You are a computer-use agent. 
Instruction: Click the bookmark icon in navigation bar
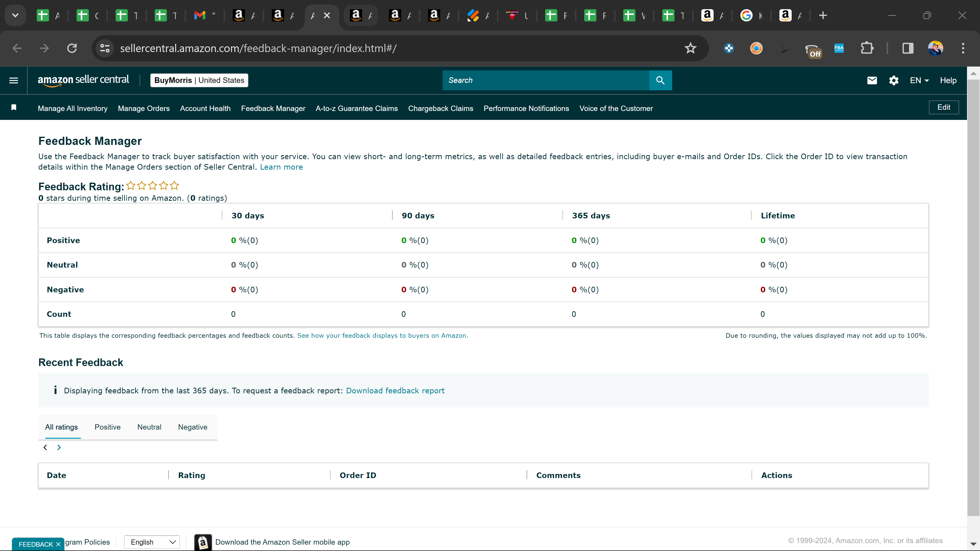pos(14,108)
